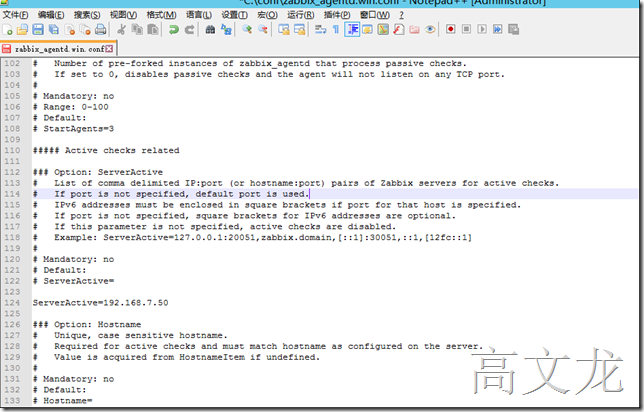Click the '# Hostname=' line

point(62,400)
